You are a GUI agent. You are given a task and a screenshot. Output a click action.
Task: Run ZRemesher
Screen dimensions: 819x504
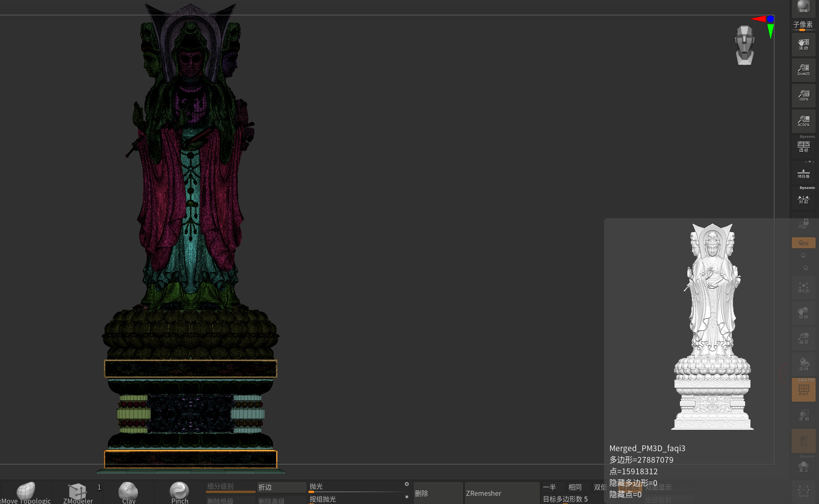tap(502, 493)
